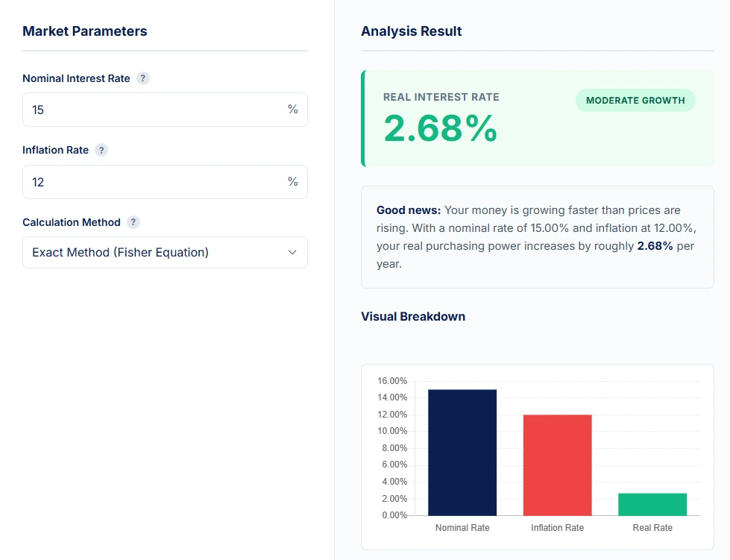Open the Calculation Method help tooltip
This screenshot has width=730, height=560.
[133, 221]
